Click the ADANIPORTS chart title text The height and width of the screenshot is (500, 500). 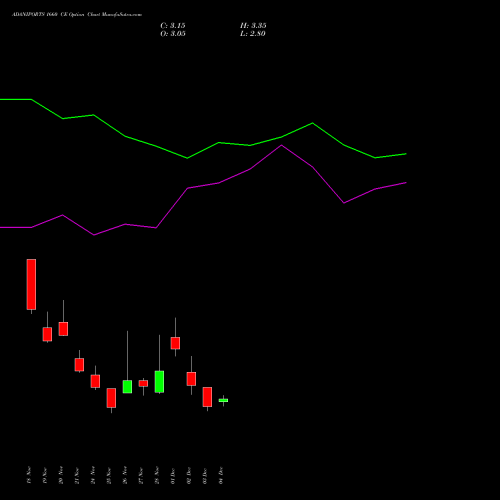coord(77,15)
